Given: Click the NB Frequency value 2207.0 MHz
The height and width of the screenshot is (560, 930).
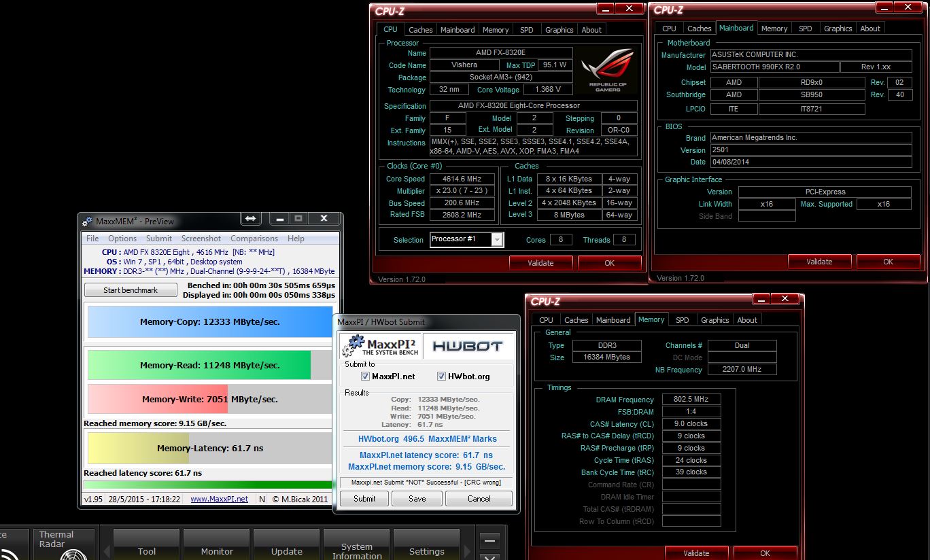Looking at the screenshot, I should [x=742, y=370].
